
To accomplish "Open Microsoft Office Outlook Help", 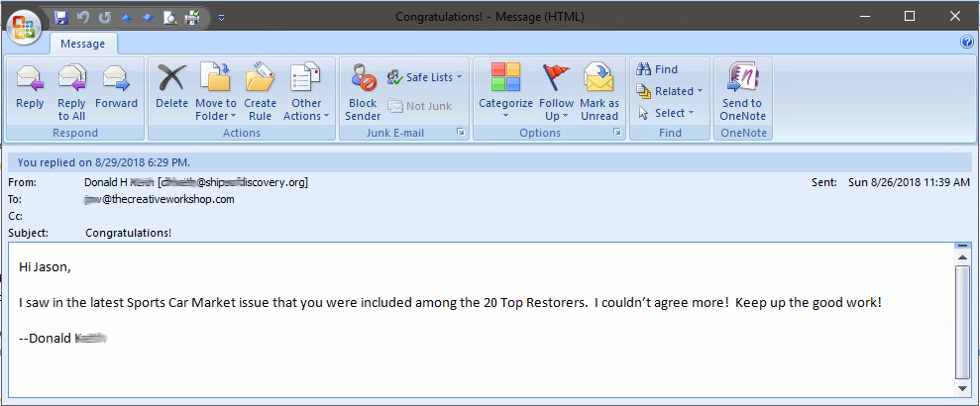I will coord(967,43).
